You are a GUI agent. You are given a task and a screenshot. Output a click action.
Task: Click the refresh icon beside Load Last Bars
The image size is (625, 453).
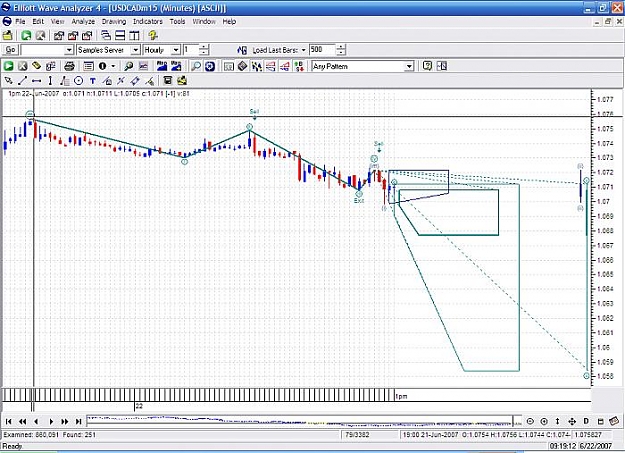(242, 50)
